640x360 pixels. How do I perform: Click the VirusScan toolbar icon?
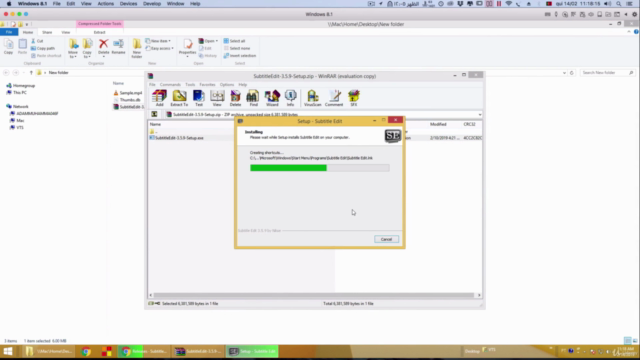click(313, 98)
